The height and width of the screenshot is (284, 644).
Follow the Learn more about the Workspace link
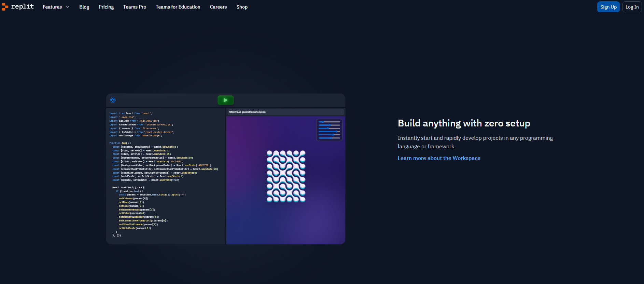coord(439,158)
